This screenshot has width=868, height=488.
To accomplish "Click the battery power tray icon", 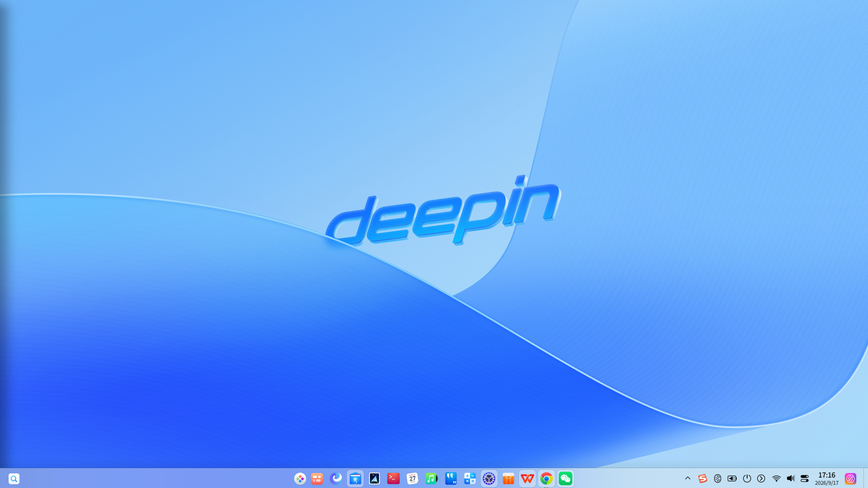I will pos(732,478).
